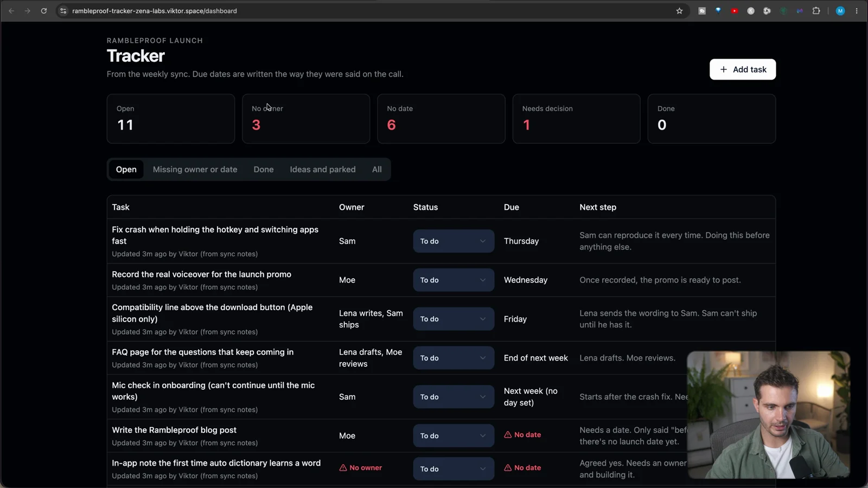Click the No date summary card

(441, 119)
